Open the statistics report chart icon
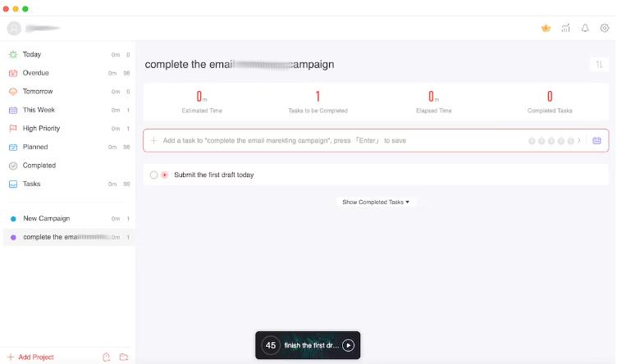This screenshot has height=364, width=617. pyautogui.click(x=565, y=28)
